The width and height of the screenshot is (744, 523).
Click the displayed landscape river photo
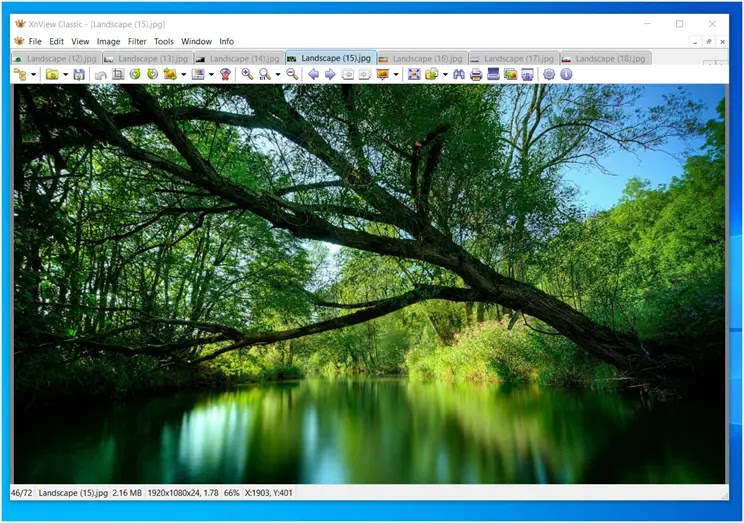click(x=369, y=284)
